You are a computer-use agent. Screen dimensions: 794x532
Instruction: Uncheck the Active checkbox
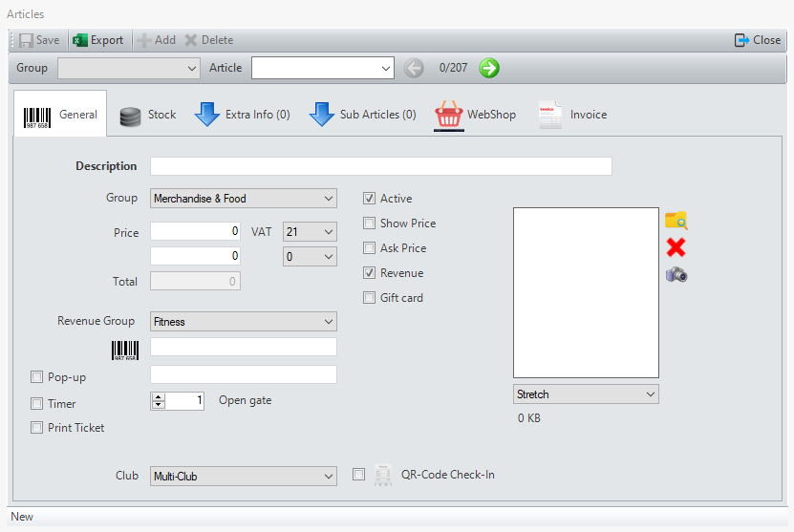(x=370, y=199)
